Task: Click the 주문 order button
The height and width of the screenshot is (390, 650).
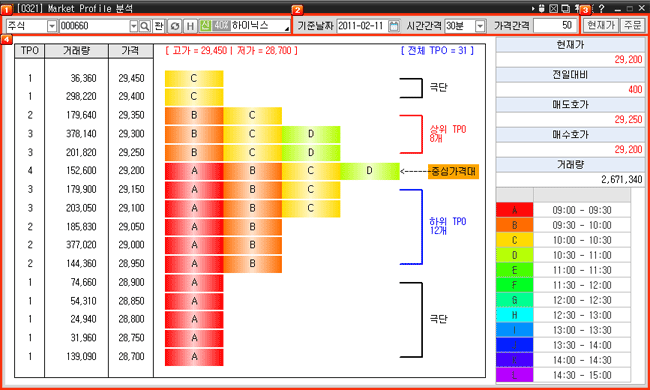Action: click(632, 26)
